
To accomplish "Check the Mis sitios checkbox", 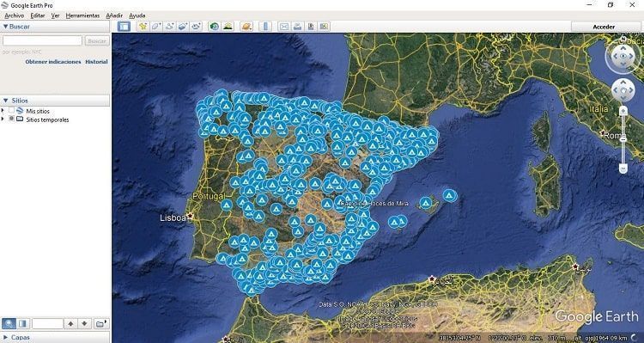I will point(11,111).
